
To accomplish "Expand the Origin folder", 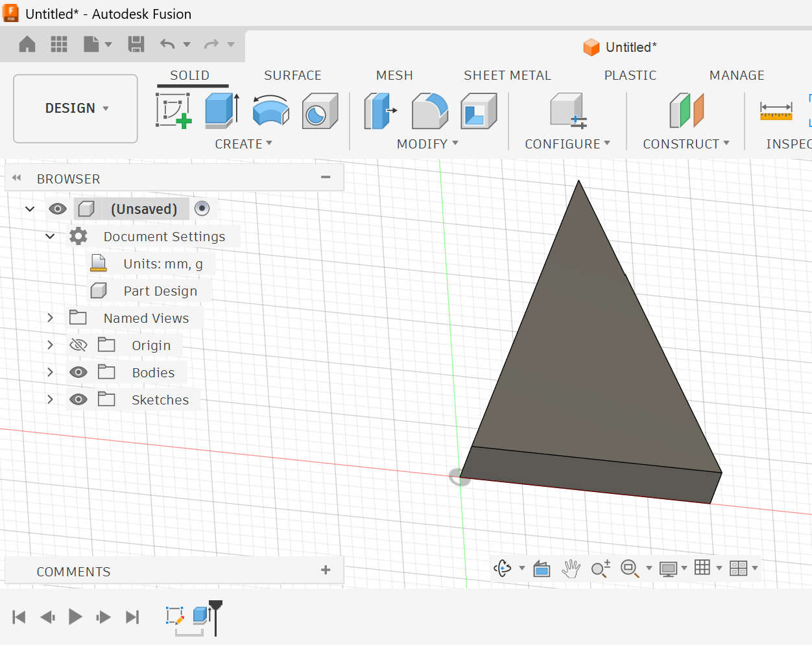I will 50,345.
